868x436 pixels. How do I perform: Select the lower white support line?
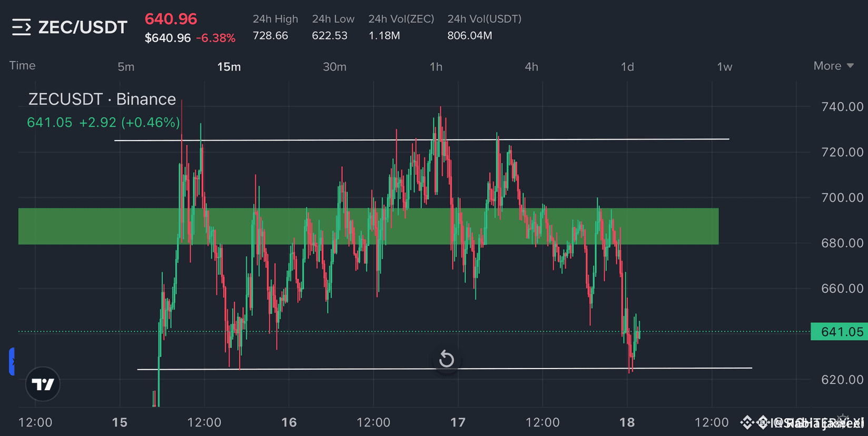445,369
